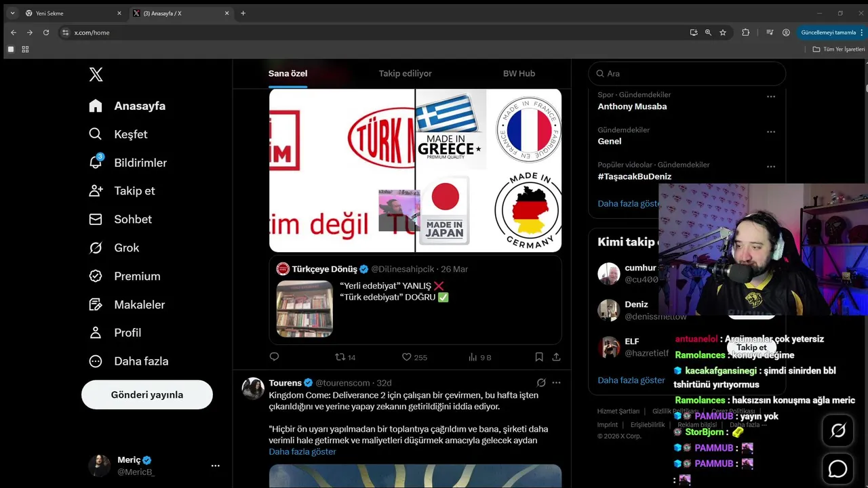The width and height of the screenshot is (868, 488).
Task: Open options for Anthony Musaba trend
Action: pos(771,97)
